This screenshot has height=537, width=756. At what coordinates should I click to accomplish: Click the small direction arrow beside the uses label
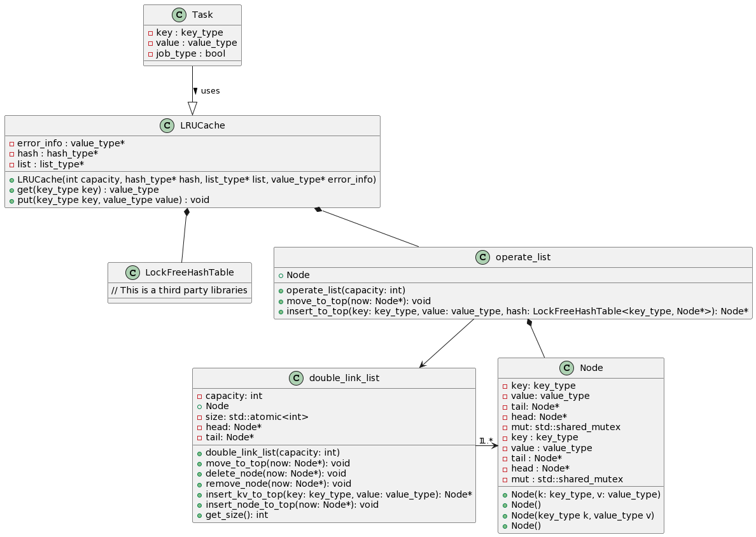(x=195, y=91)
